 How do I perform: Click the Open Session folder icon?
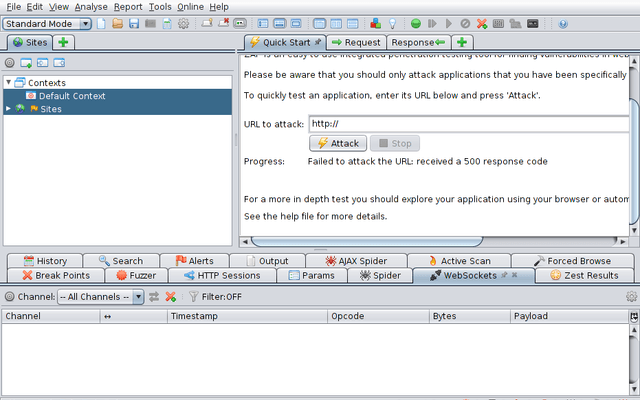pos(118,24)
